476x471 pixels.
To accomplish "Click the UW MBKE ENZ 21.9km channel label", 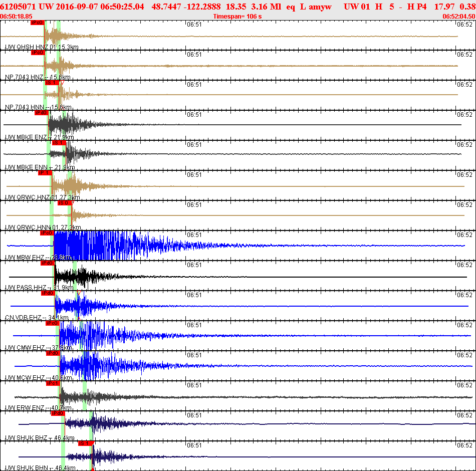I will coord(40,137).
